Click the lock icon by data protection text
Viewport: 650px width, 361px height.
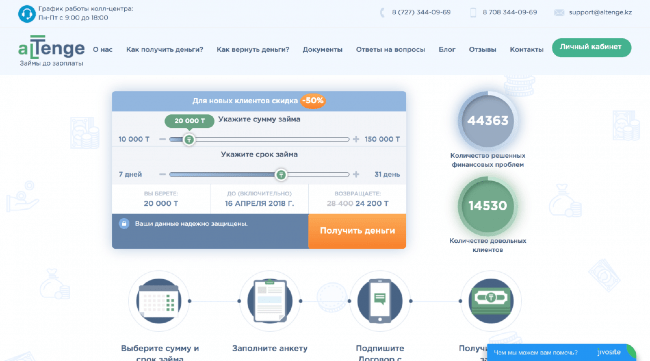(x=124, y=223)
